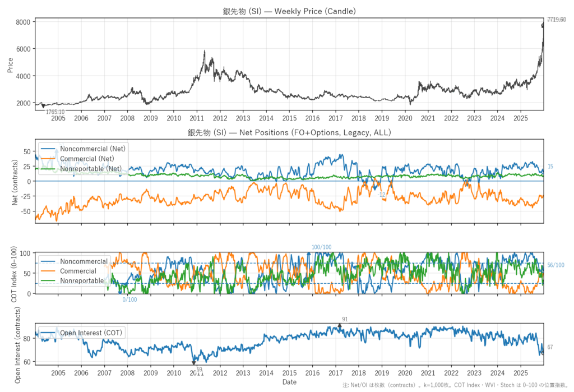This screenshot has height=392, width=574.
Task: Click the blue line swatch for Noncommercial (Net)
Action: click(x=49, y=149)
